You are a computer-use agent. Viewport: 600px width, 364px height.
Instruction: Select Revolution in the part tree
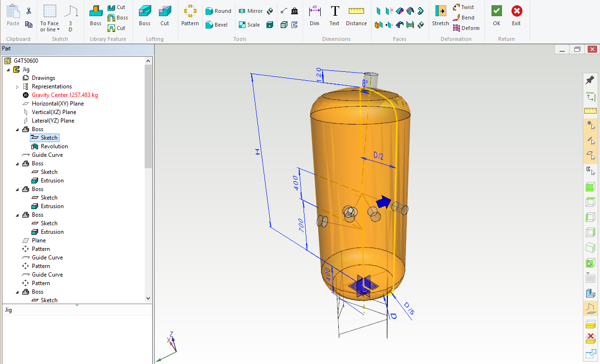(54, 146)
